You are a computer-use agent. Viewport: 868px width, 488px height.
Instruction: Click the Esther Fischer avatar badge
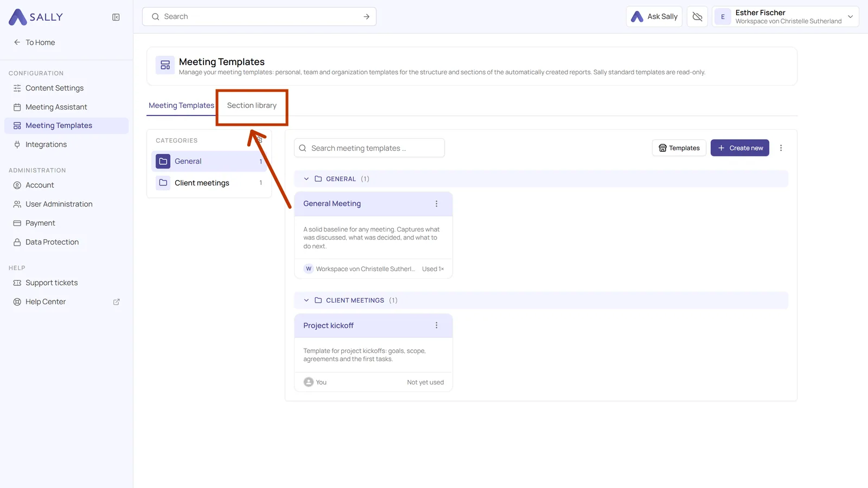[723, 17]
